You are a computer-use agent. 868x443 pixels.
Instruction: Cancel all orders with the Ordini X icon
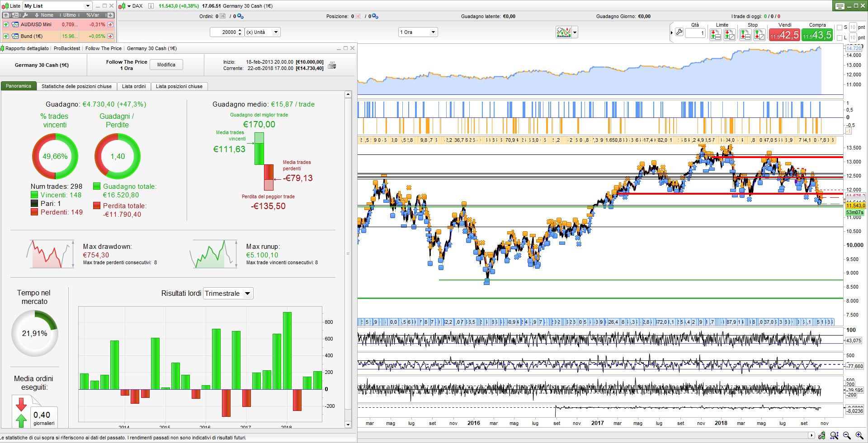(222, 16)
